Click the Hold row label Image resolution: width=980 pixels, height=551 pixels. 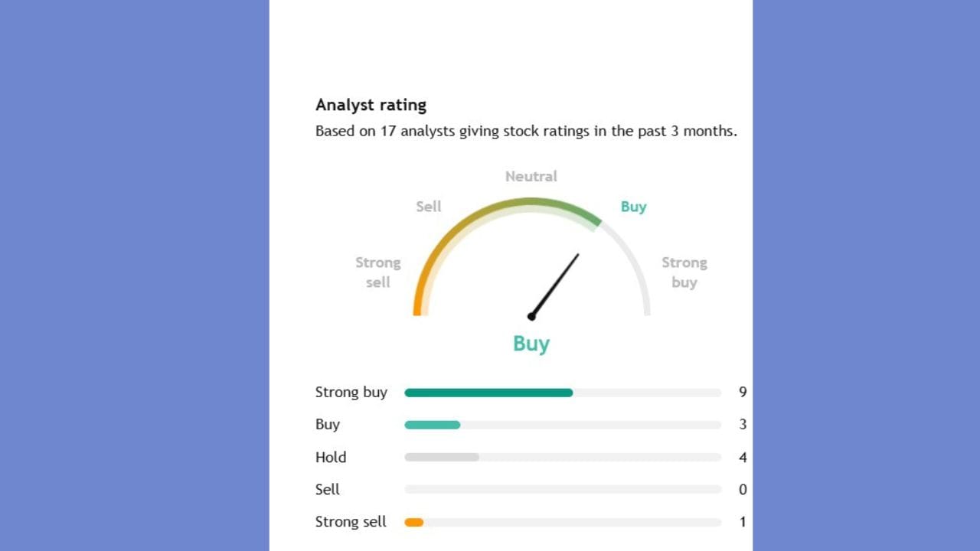click(x=331, y=458)
